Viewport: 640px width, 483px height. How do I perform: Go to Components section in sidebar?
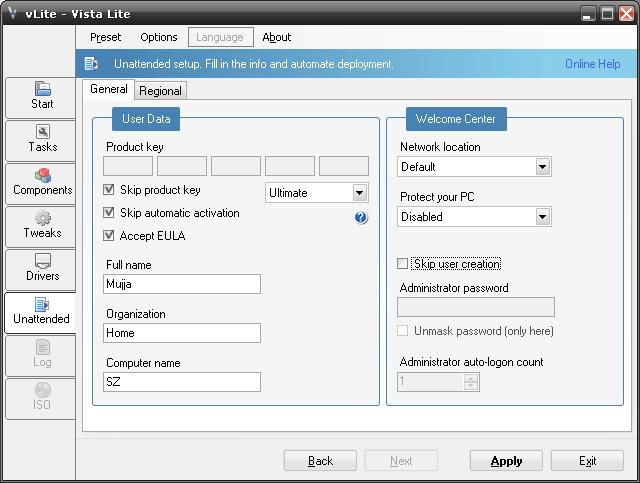tap(41, 183)
